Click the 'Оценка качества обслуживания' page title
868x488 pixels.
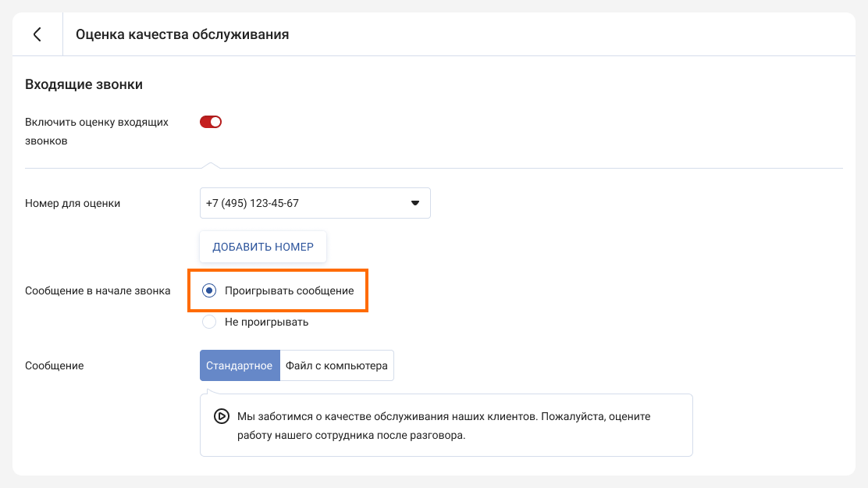click(182, 34)
